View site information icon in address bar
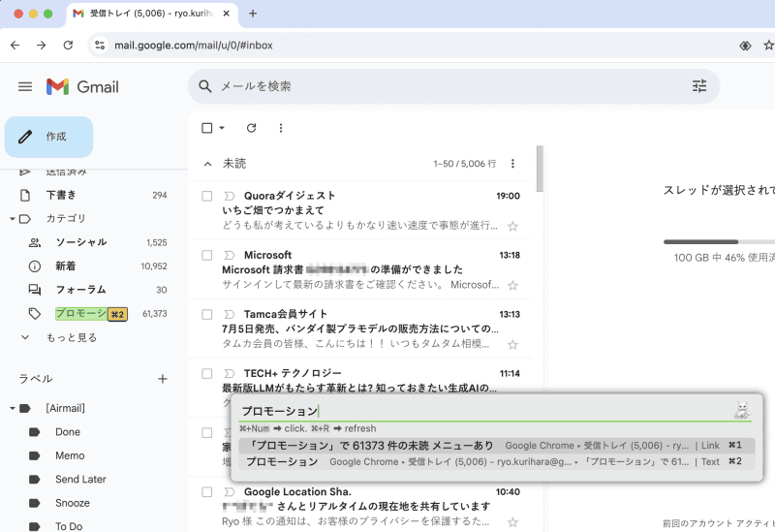This screenshot has width=775, height=532. pos(100,45)
